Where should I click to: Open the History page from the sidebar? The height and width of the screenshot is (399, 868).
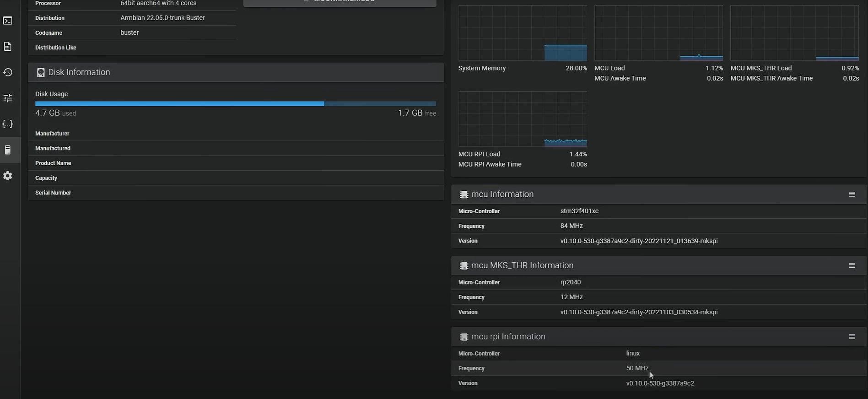(8, 72)
